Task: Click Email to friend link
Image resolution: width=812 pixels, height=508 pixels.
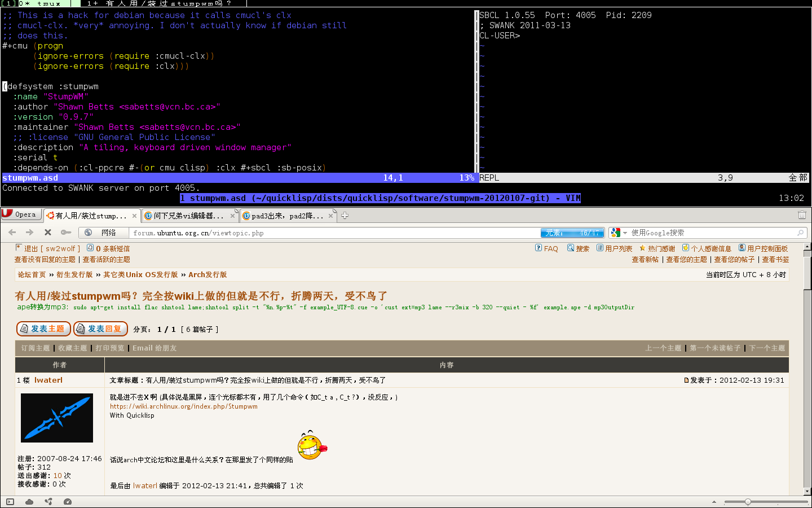Action: point(155,348)
